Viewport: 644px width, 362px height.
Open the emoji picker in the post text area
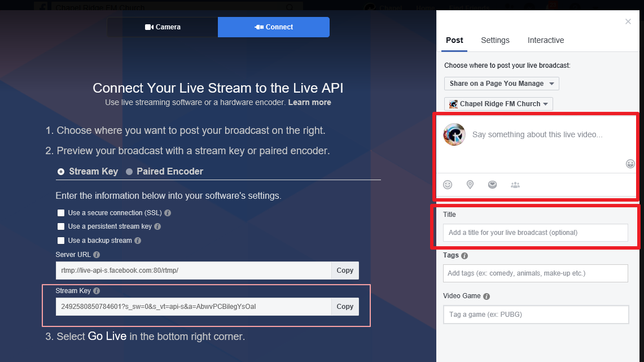[630, 164]
